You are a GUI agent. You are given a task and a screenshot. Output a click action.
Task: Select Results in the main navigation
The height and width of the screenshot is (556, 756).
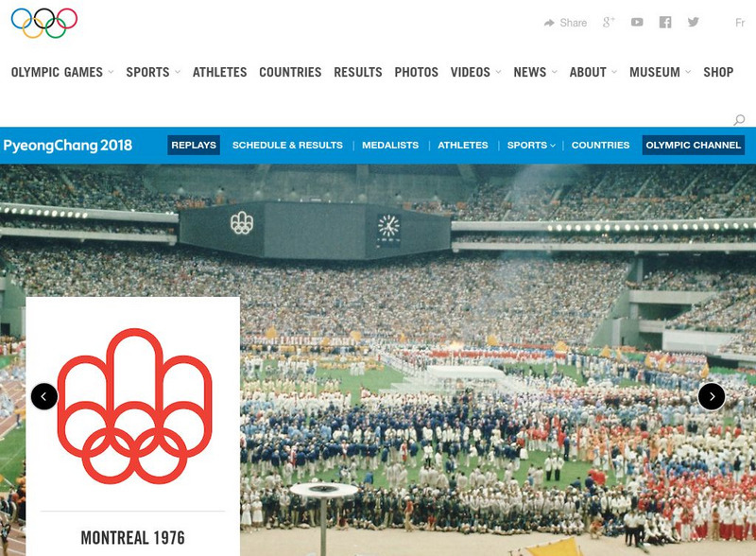pyautogui.click(x=358, y=72)
